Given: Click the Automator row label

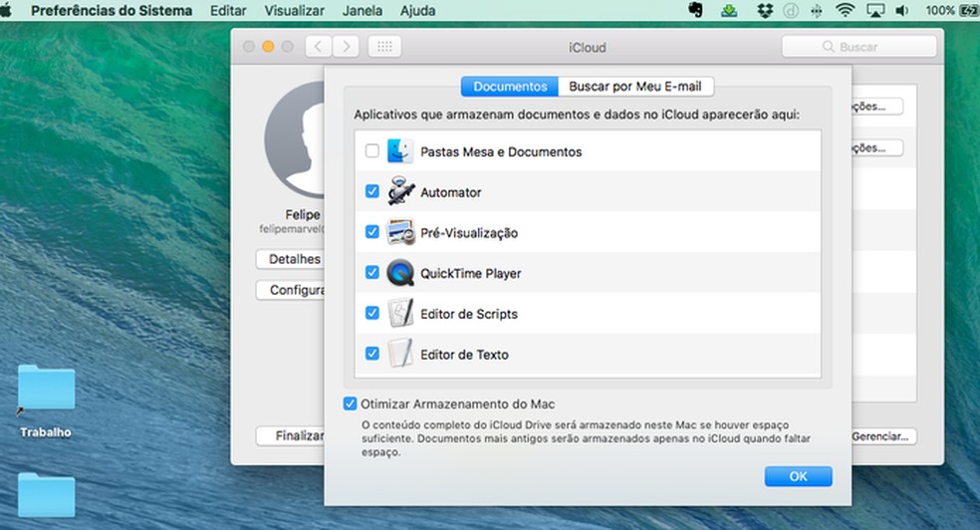Looking at the screenshot, I should pos(450,192).
